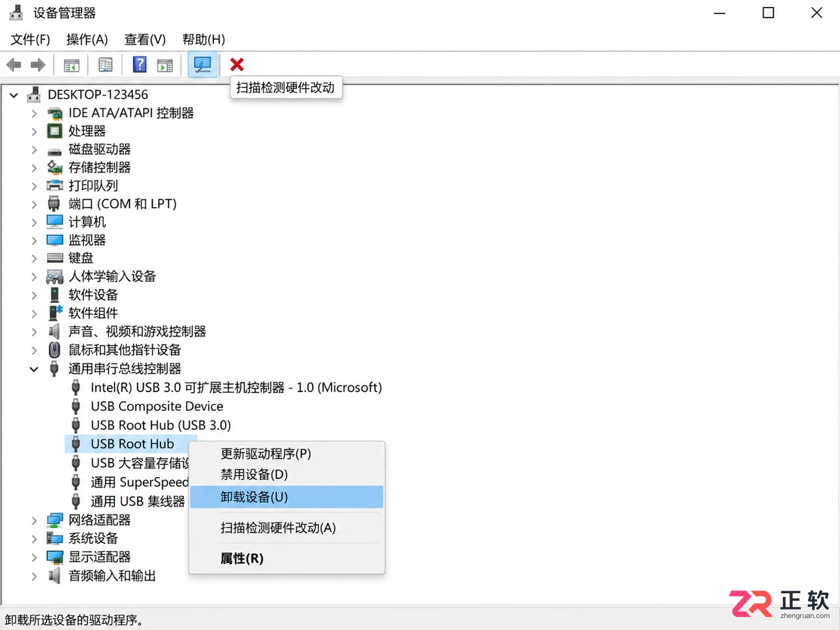Viewport: 840px width, 630px height.
Task: Select the 通用 SuperSpeed hub device
Action: (139, 482)
